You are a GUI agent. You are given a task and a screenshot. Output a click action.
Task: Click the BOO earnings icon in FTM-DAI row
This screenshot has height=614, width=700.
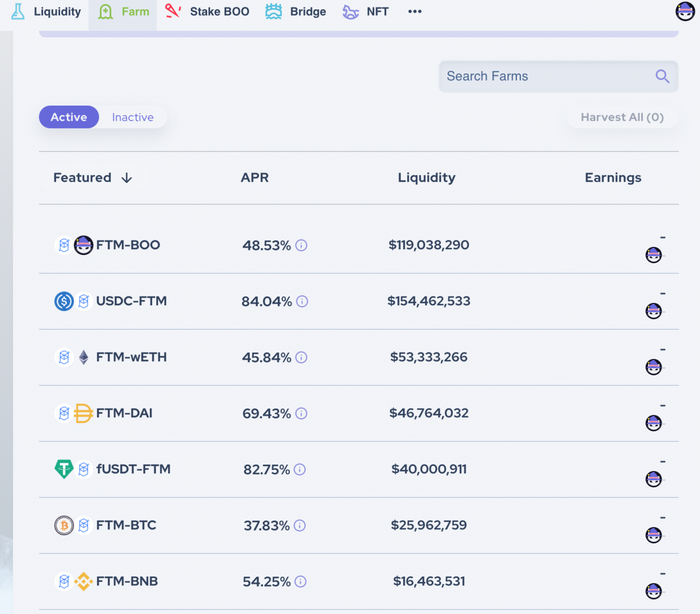[x=654, y=423]
